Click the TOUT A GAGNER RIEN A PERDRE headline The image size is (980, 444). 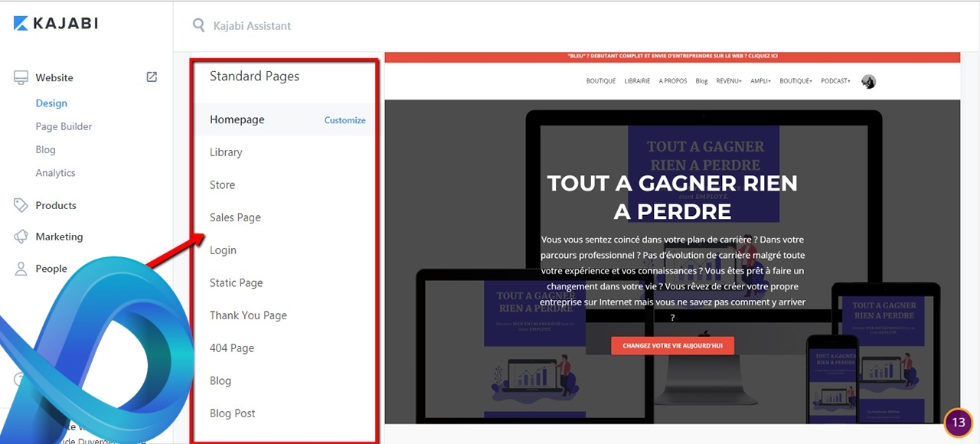click(x=672, y=197)
